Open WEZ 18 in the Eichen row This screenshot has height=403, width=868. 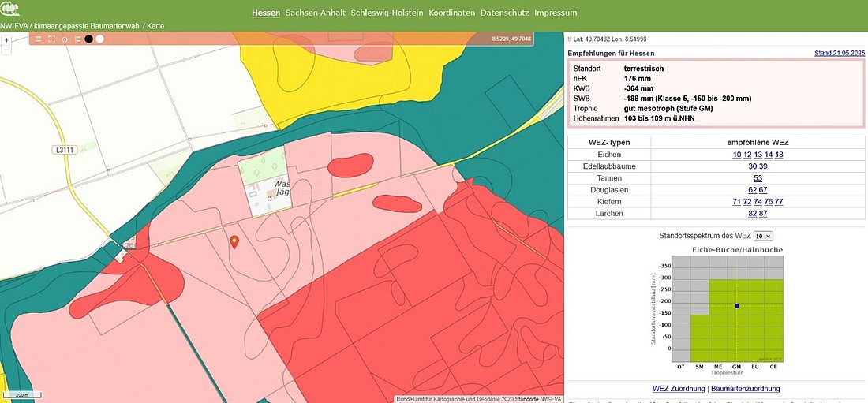coord(779,155)
